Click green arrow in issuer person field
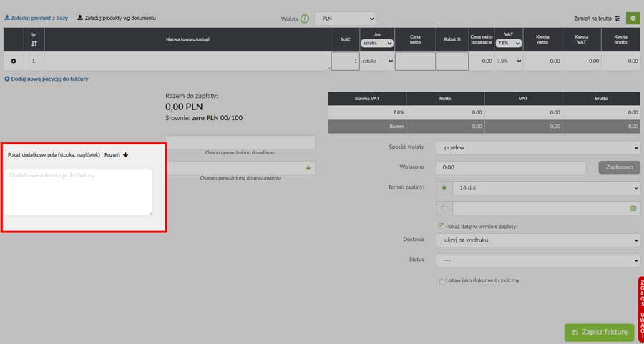 308,168
